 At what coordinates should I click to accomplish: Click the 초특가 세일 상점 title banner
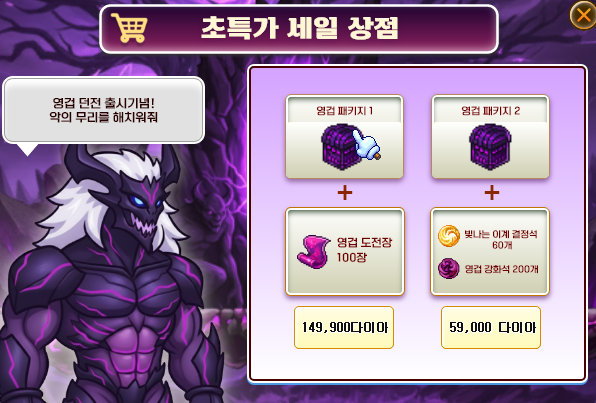299,29
